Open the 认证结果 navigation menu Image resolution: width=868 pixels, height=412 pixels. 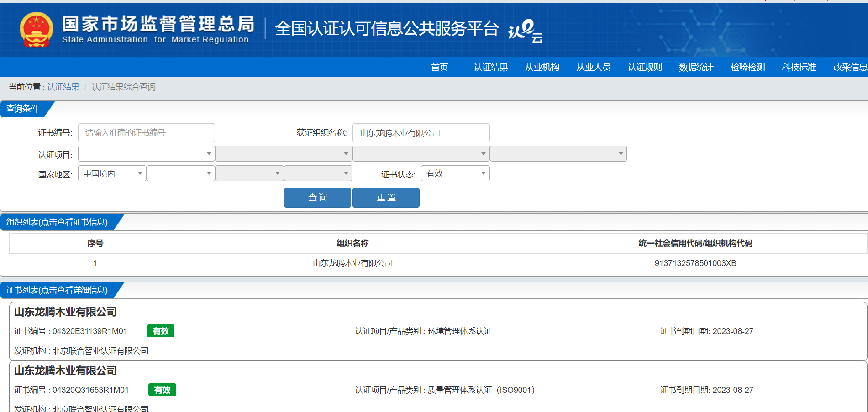[x=491, y=67]
